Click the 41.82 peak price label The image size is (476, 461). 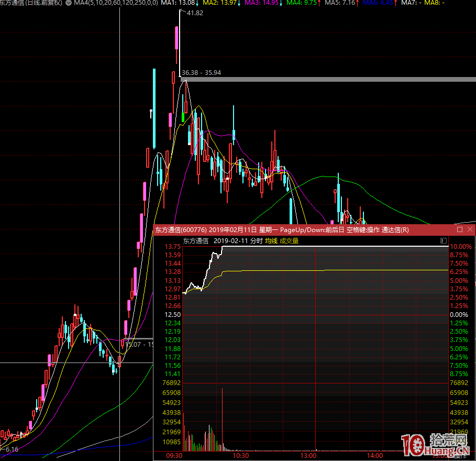pyautogui.click(x=195, y=13)
